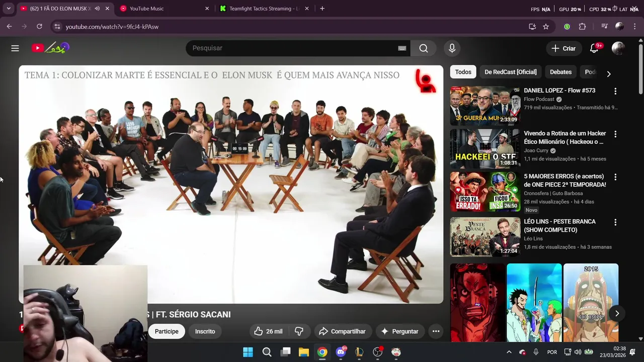Open the Zoro Shorts thumbnail
The image size is (644, 362).
tap(534, 303)
